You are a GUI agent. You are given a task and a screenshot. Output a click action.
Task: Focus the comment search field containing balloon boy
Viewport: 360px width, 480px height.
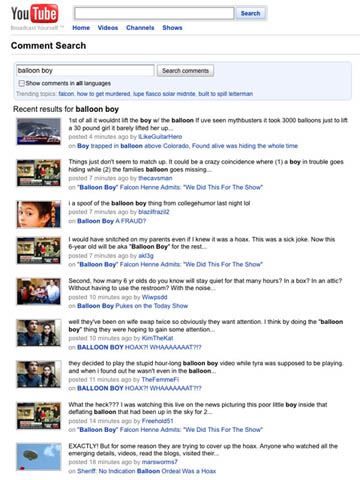pos(85,71)
